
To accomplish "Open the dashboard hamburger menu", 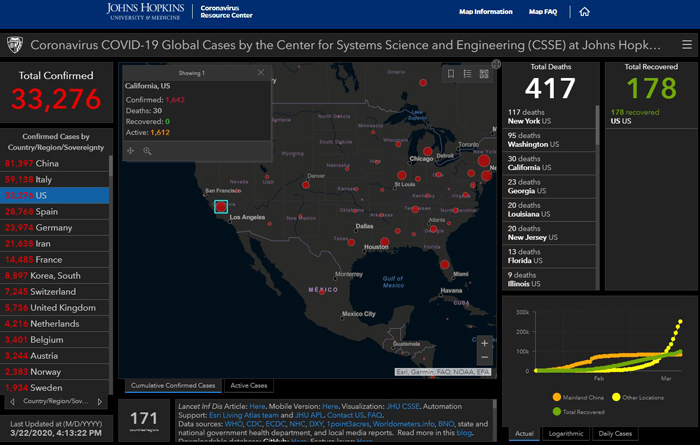I will point(687,45).
